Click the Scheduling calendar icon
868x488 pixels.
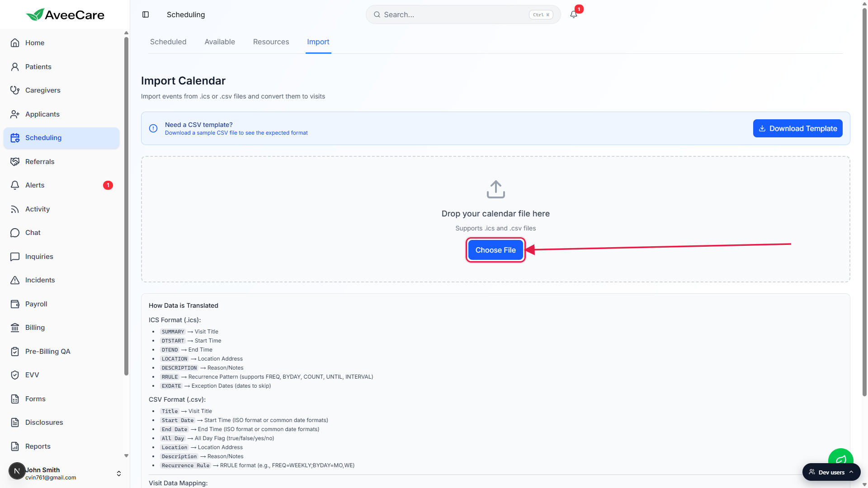click(x=15, y=138)
